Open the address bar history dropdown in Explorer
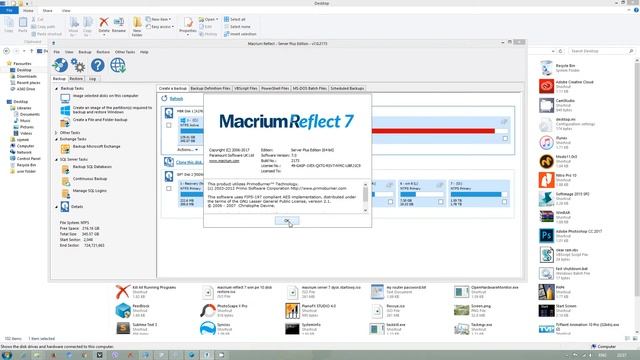Screen dimensions: 640x360 pyautogui.click(x=553, y=51)
